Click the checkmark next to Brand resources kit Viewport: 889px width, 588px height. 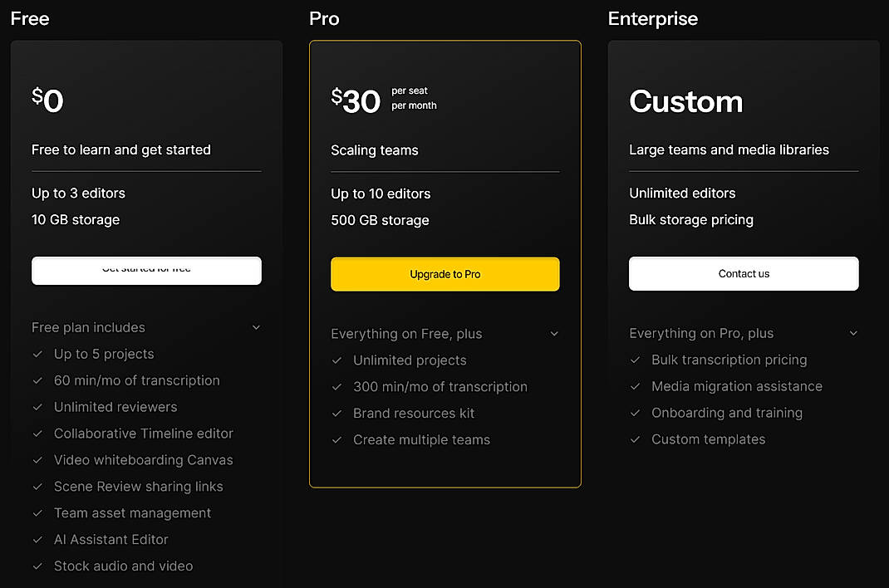pyautogui.click(x=336, y=413)
